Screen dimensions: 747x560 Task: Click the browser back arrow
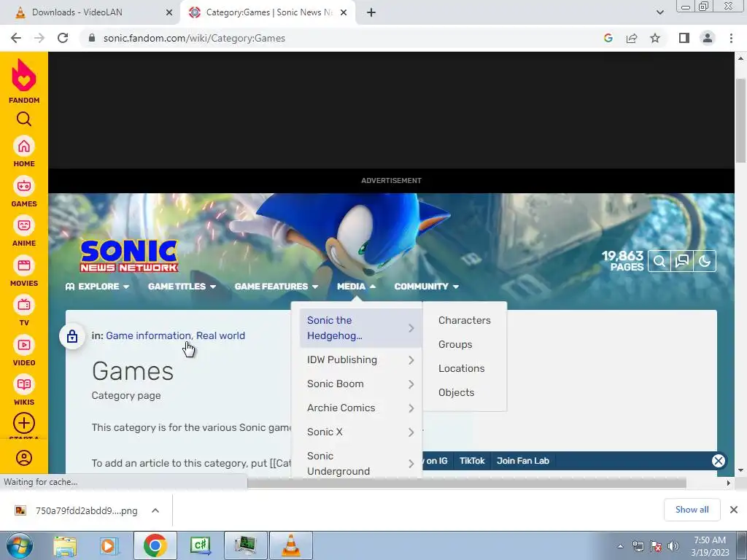coord(16,38)
